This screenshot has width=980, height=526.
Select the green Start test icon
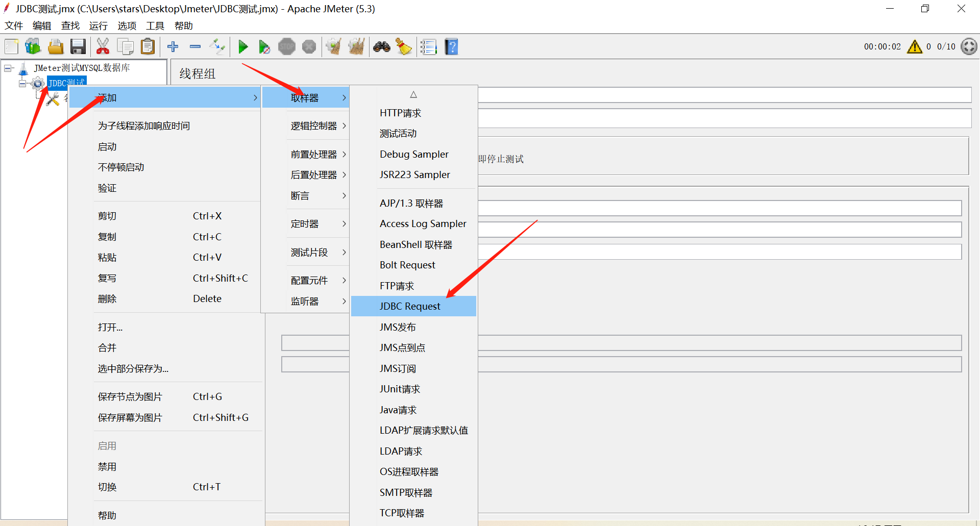click(x=243, y=46)
